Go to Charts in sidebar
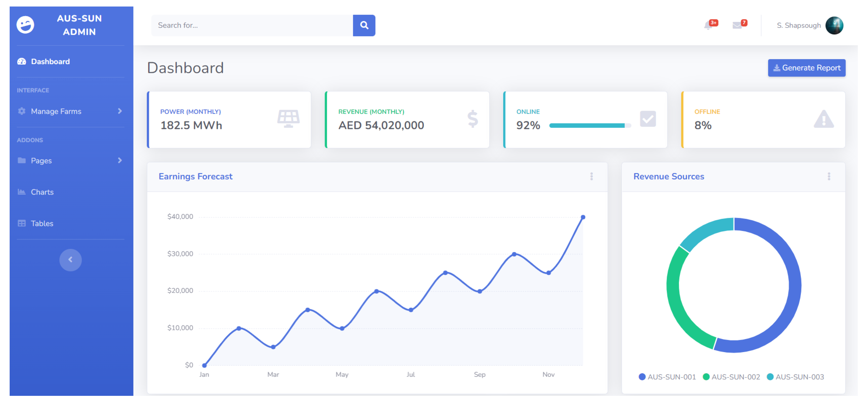 (42, 192)
